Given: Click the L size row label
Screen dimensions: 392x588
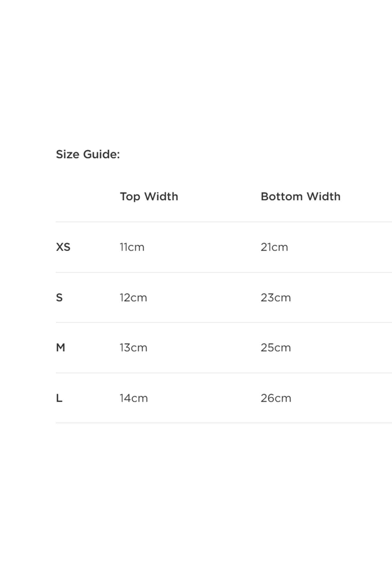Looking at the screenshot, I should [x=59, y=398].
